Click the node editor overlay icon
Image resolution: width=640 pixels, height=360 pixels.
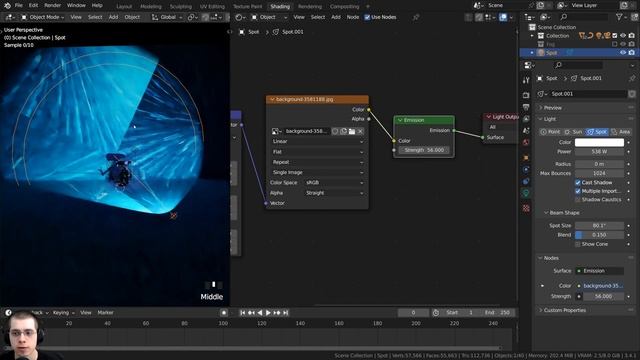503,17
